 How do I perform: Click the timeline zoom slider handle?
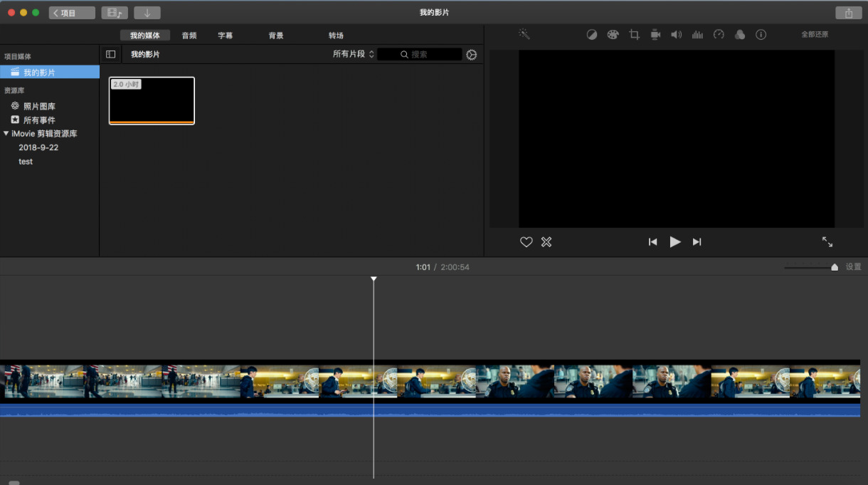coord(835,267)
